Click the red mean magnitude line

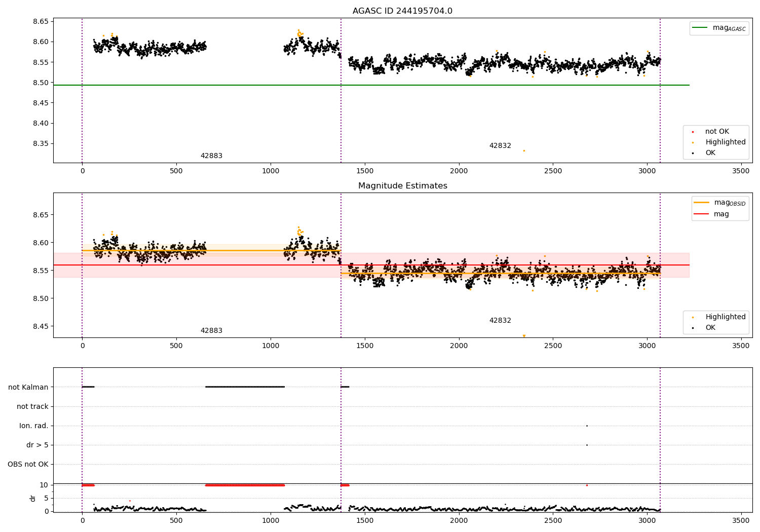pos(371,265)
